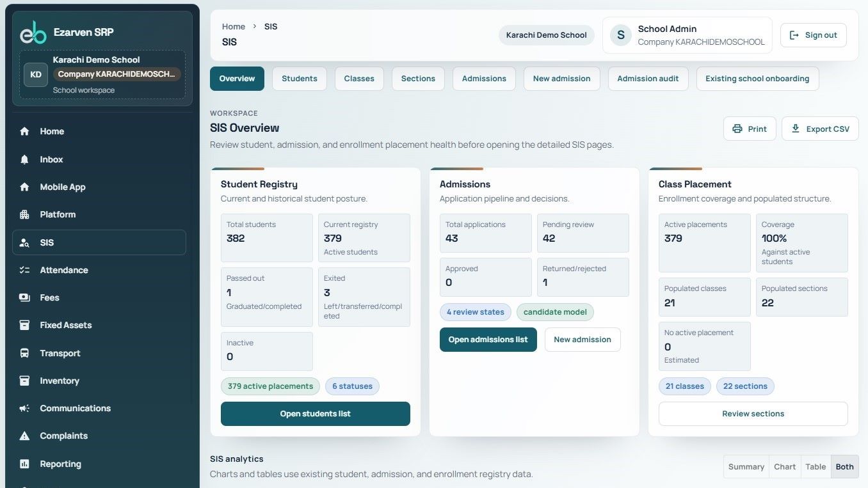Click the Passed out 1 tile

[x=267, y=297]
